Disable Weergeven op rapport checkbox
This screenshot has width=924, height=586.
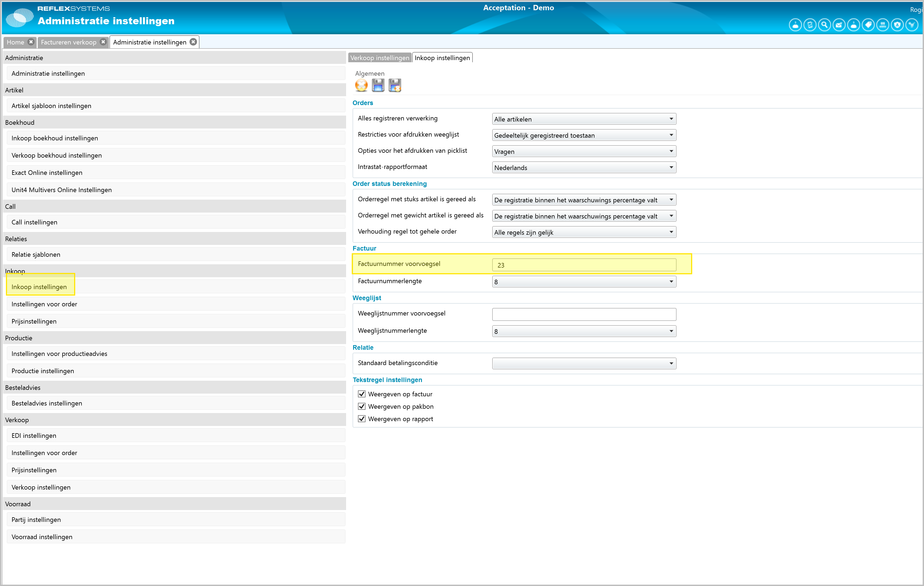[361, 419]
